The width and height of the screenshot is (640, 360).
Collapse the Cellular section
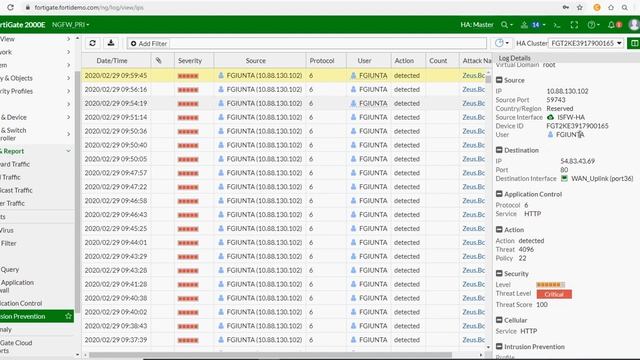pyautogui.click(x=499, y=320)
